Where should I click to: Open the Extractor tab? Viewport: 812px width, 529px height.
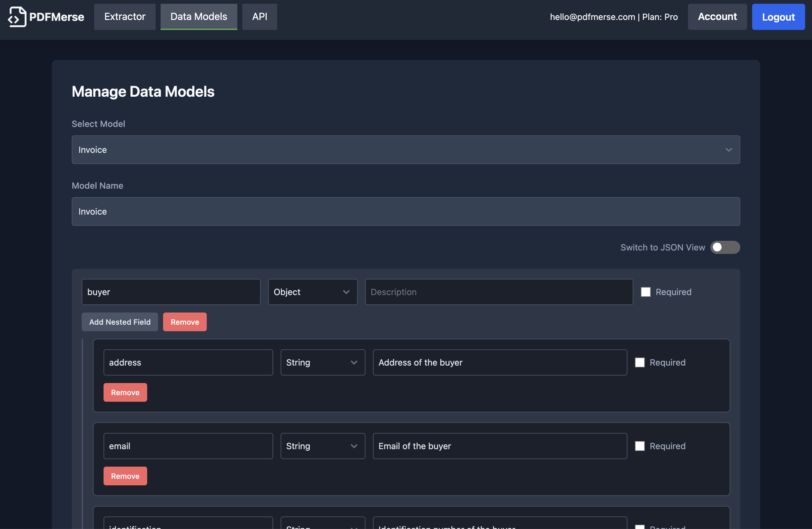click(x=124, y=17)
